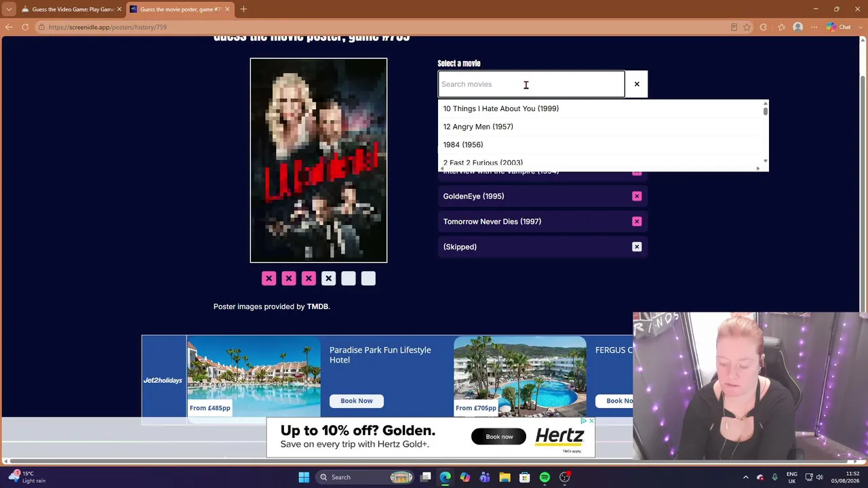Show hidden system tray icons

(746, 477)
